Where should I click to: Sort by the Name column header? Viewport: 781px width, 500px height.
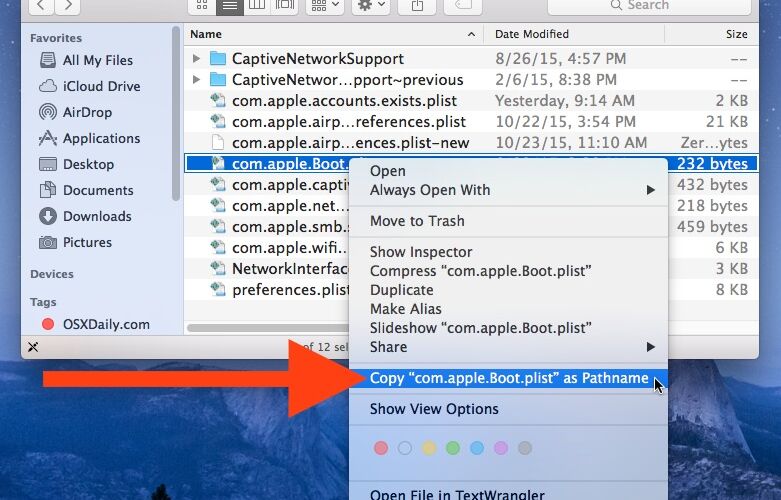pos(333,34)
